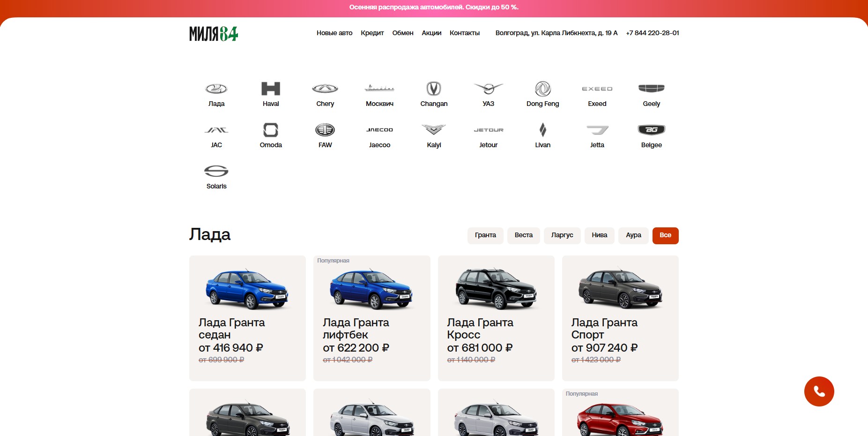Open the Dong Feng brand logo
This screenshot has width=868, height=436.
click(543, 89)
